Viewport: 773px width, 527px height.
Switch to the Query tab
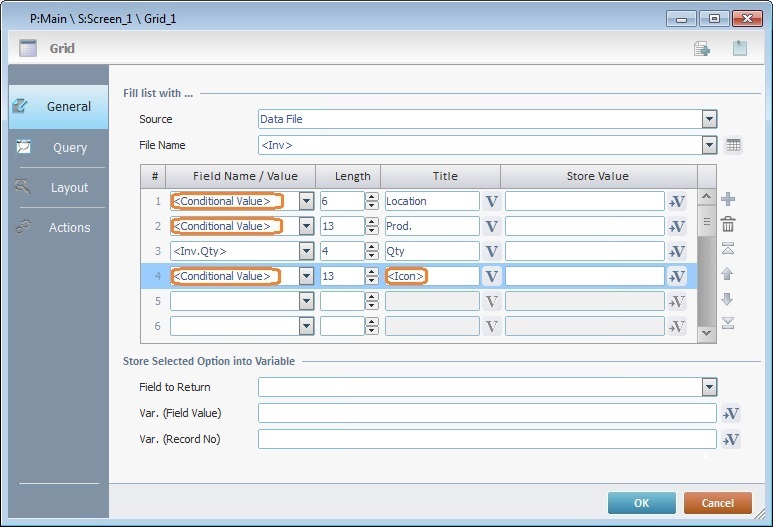pos(58,147)
